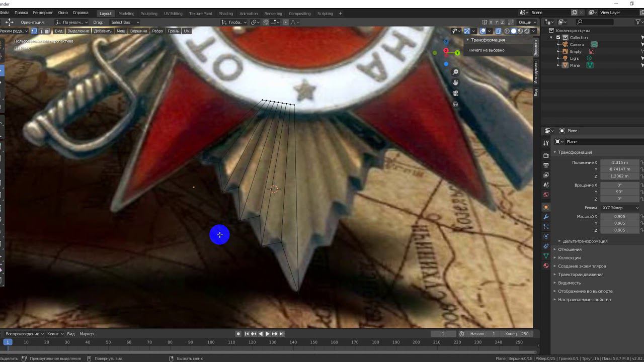
Task: Open the 'Кеинг' timeline menu
Action: tap(55, 334)
